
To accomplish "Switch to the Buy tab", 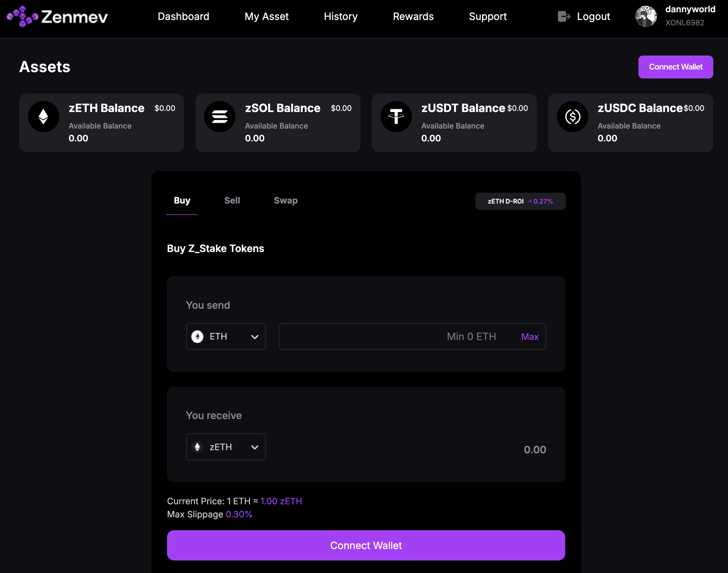I will point(182,200).
